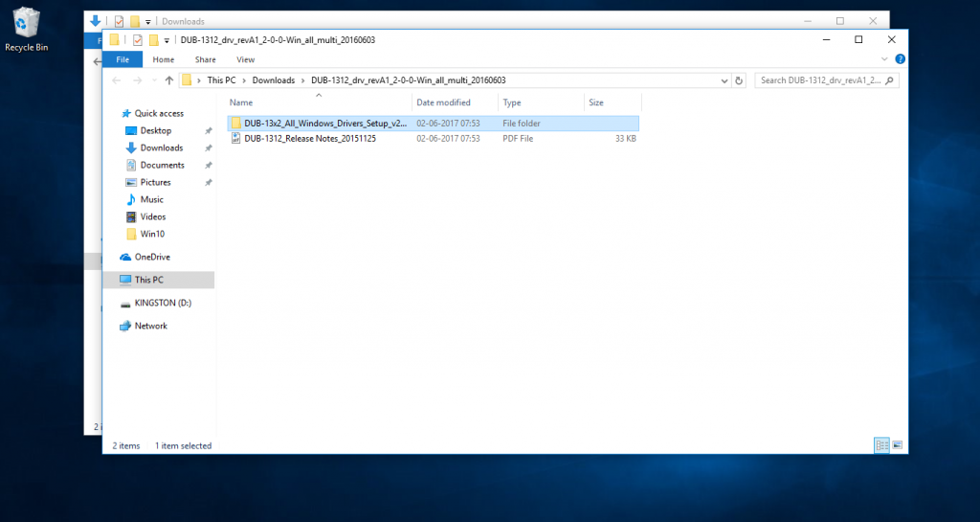Screen dimensions: 980x522
Task: Click This PC in the address bar
Action: [221, 80]
